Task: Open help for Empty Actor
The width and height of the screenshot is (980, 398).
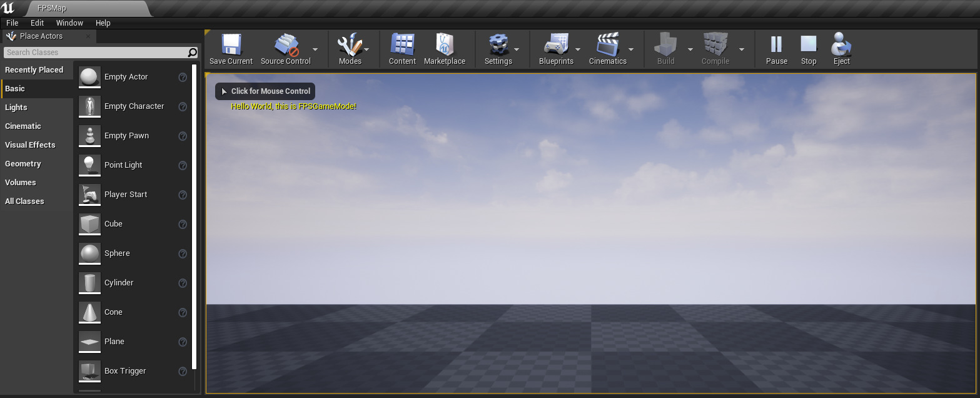Action: [183, 77]
